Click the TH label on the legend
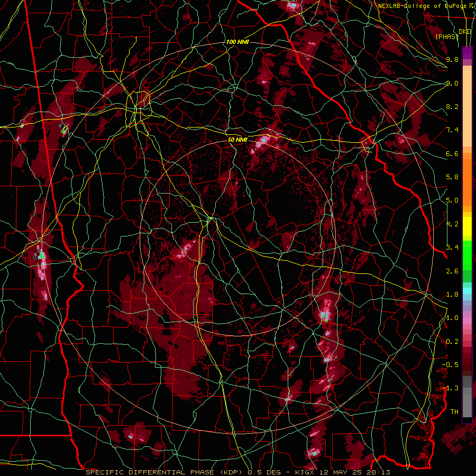Viewport: 476px width, 476px height. click(454, 412)
